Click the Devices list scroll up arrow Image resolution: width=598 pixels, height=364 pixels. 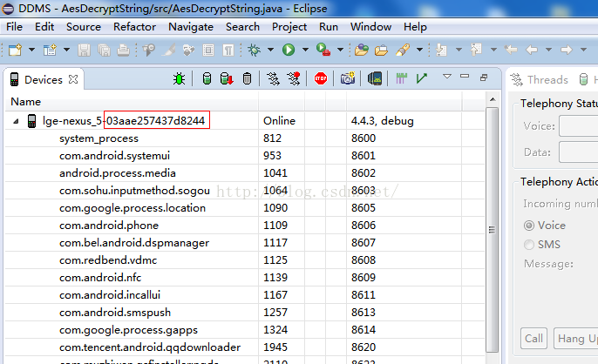point(493,99)
